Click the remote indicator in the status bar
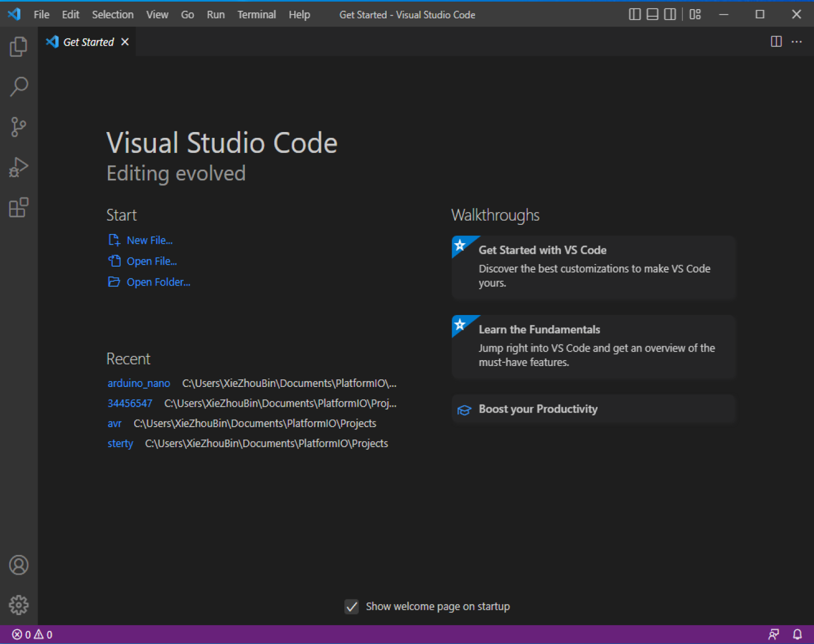 (775, 634)
